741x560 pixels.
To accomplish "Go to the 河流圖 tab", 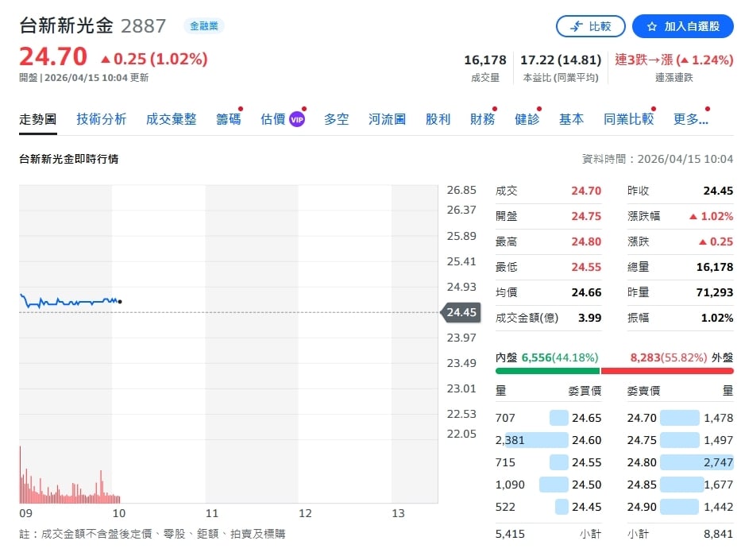I will 387,119.
